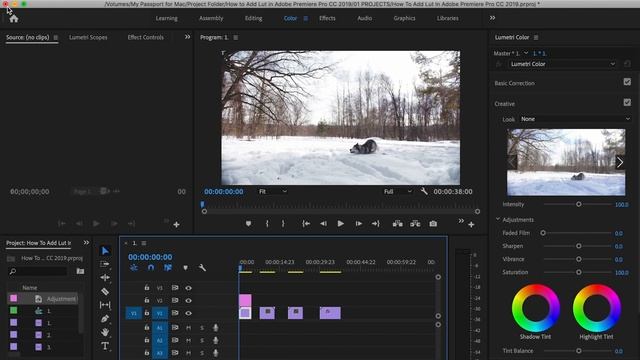Show more workspaces overflow chevron
The image size is (640, 360).
tap(492, 18)
